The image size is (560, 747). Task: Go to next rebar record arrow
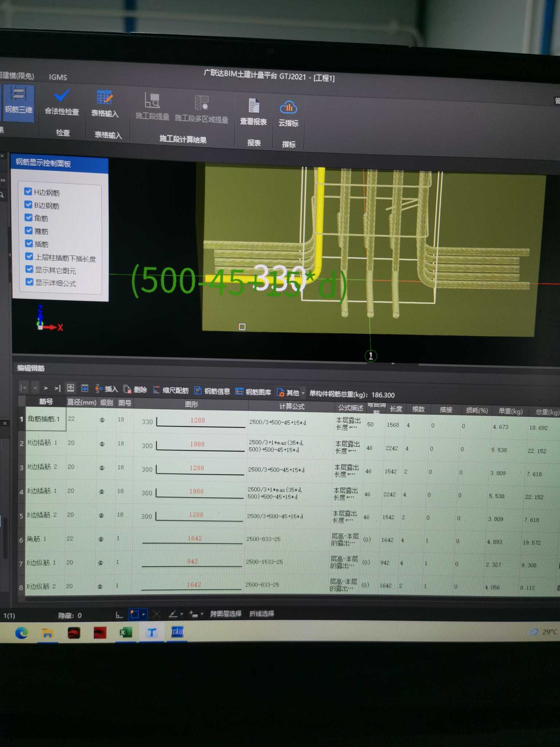point(46,388)
